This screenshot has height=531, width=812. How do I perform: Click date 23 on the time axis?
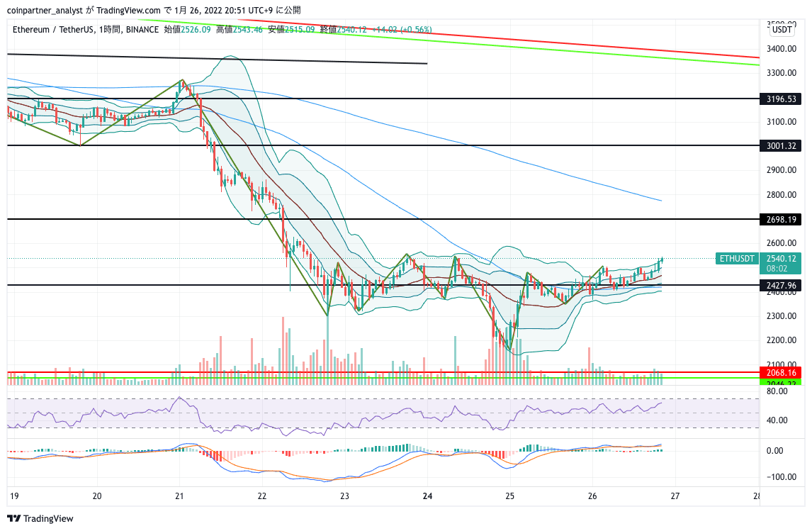tap(345, 496)
